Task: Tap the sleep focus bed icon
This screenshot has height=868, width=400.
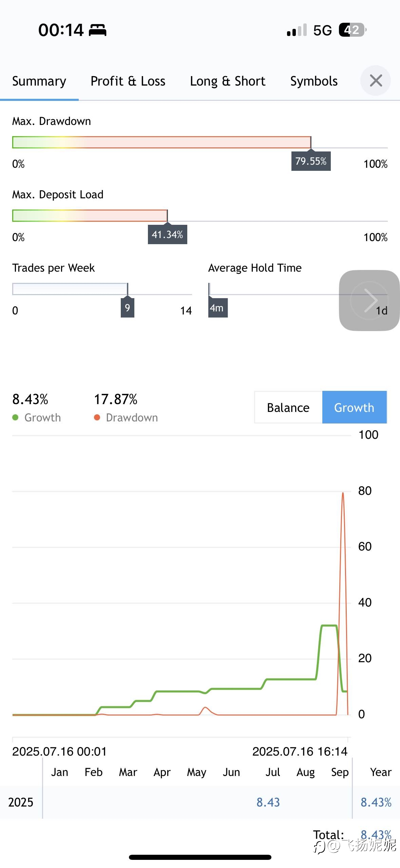Action: [98, 30]
